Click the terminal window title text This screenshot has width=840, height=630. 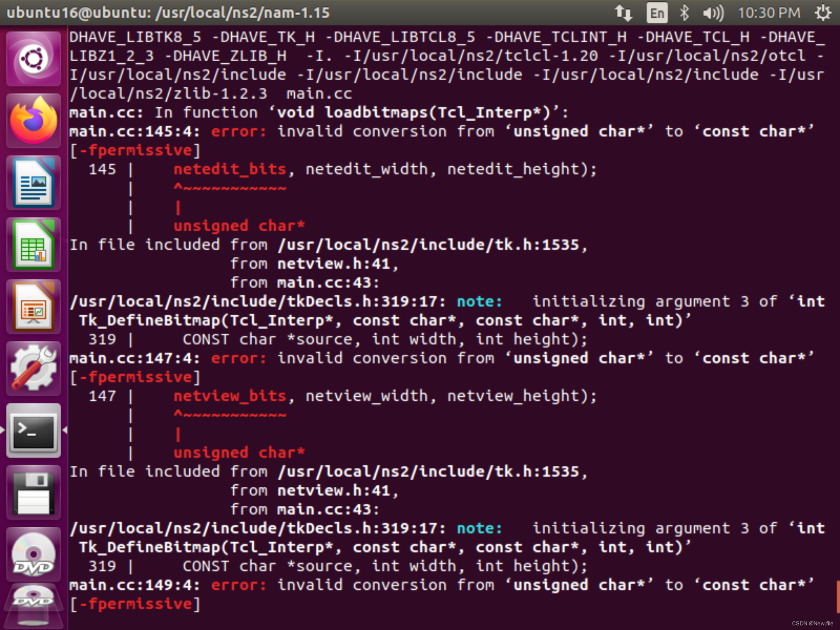pos(168,13)
